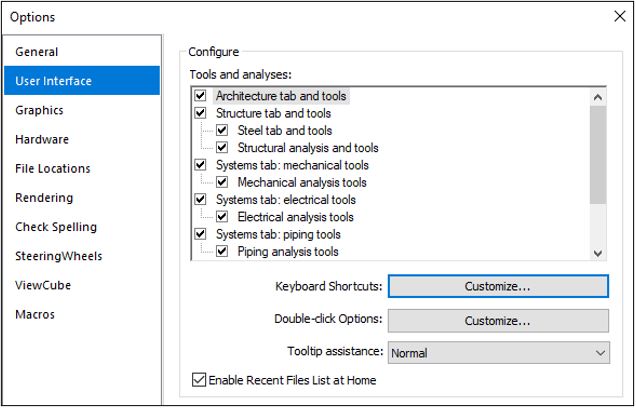Click the tools list scroll down arrow
The image size is (636, 410).
598,253
